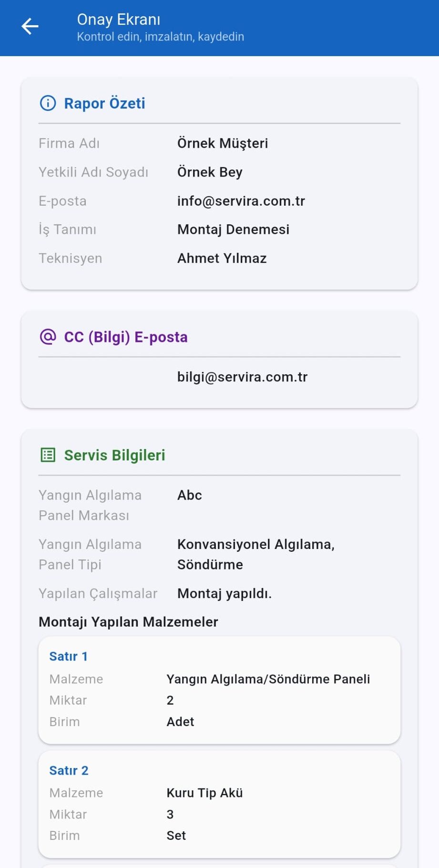Viewport: 439px width, 868px height.
Task: Click the bilgi@servira.com.tr CC email
Action: pyautogui.click(x=242, y=377)
